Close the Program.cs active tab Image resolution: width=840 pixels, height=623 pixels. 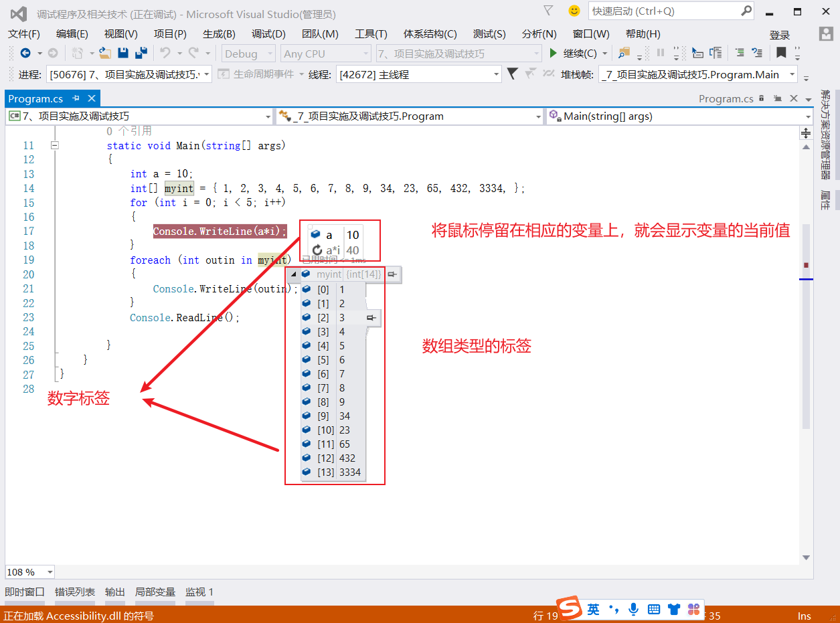point(92,98)
